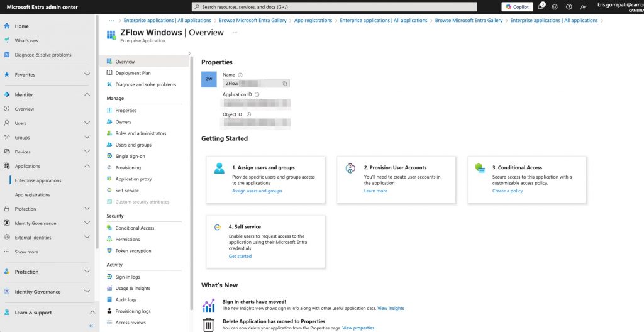Click Get started under Self service
Screen dimensions: 644x332
(240, 256)
